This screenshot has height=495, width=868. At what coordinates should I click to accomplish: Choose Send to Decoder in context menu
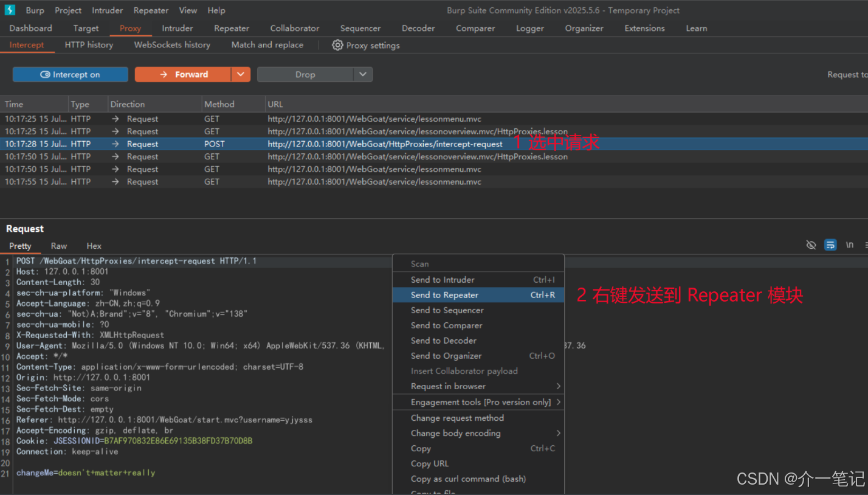pyautogui.click(x=478, y=341)
